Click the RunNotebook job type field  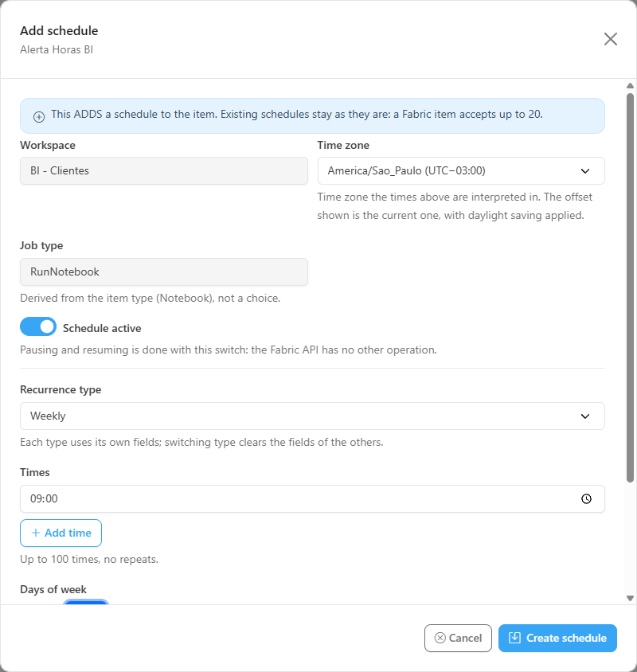[164, 272]
